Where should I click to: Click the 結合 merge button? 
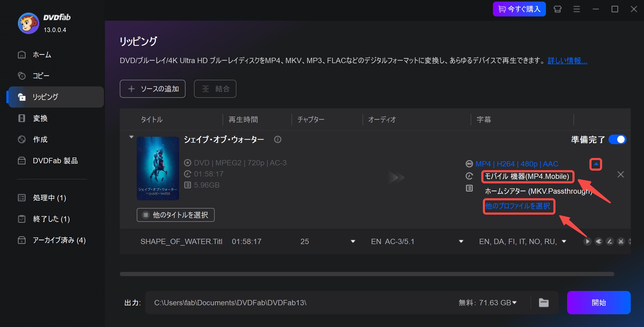pyautogui.click(x=215, y=89)
